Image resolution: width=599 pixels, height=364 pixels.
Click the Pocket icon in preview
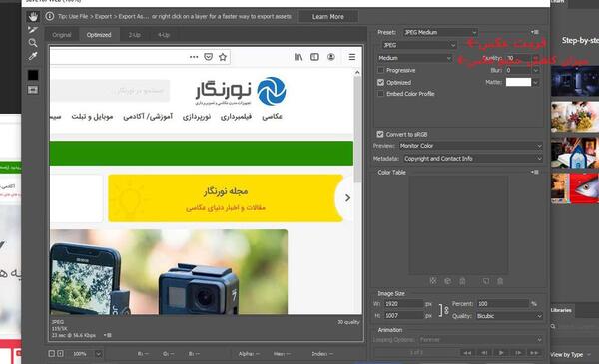click(208, 57)
